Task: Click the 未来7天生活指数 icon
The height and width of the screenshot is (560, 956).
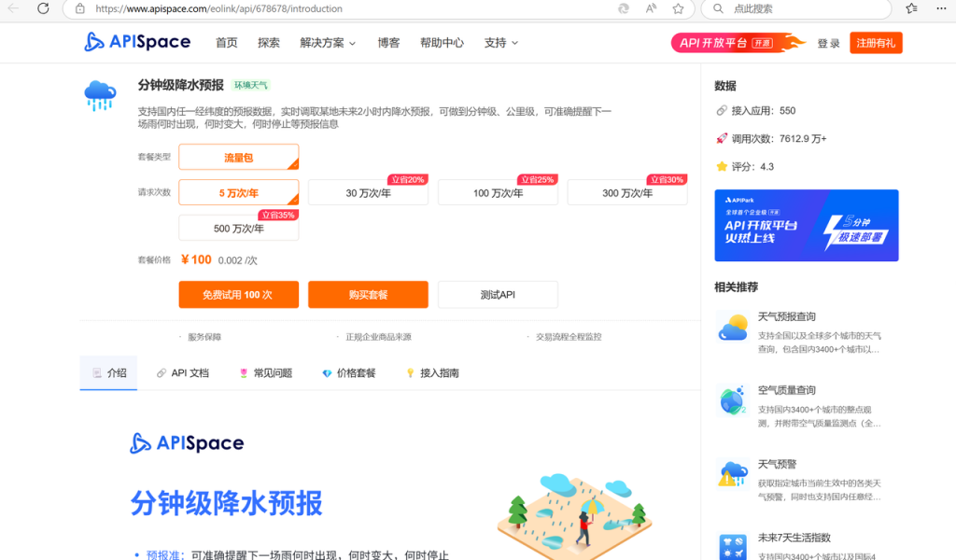Action: click(x=733, y=546)
